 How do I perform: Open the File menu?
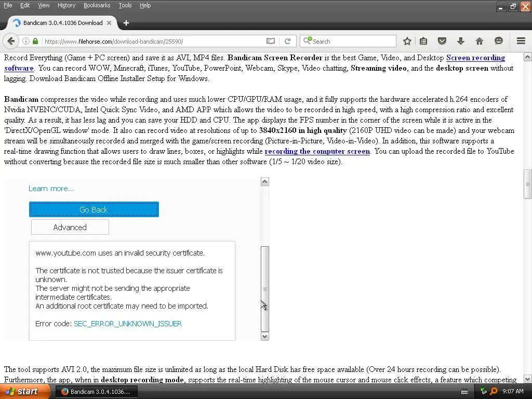[8, 5]
